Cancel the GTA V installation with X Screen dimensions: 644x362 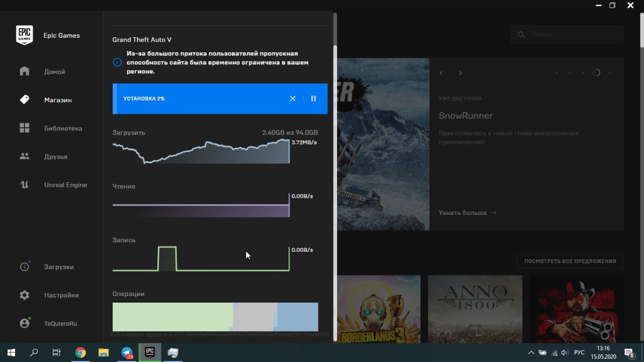(293, 99)
